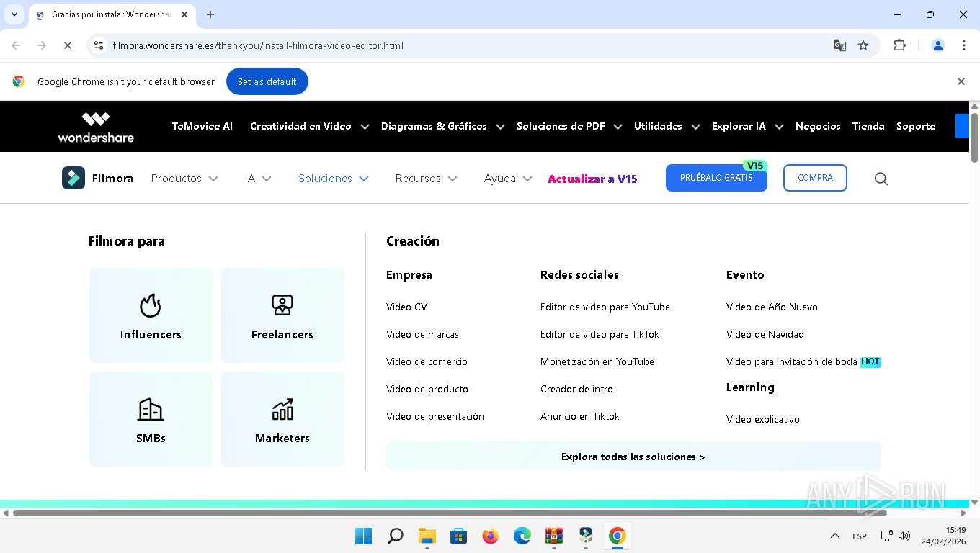This screenshot has height=553, width=980.
Task: Click the Filmora logo icon
Action: (x=73, y=178)
